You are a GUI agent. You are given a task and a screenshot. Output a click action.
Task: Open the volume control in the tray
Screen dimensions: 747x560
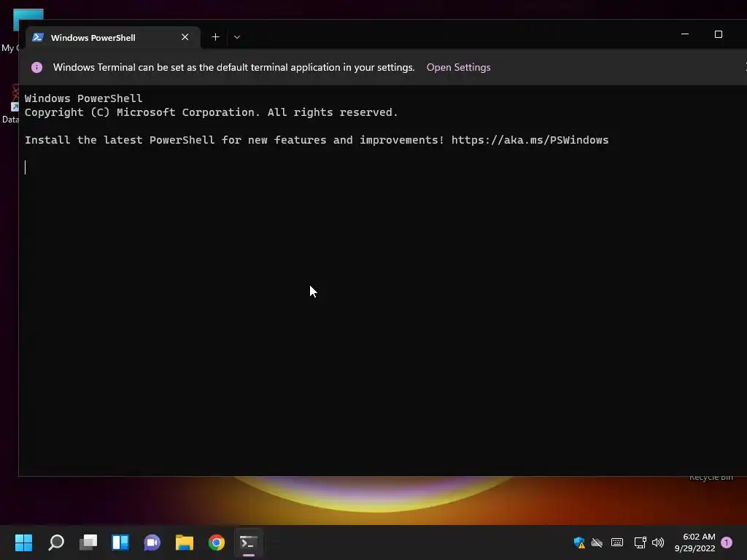click(658, 542)
